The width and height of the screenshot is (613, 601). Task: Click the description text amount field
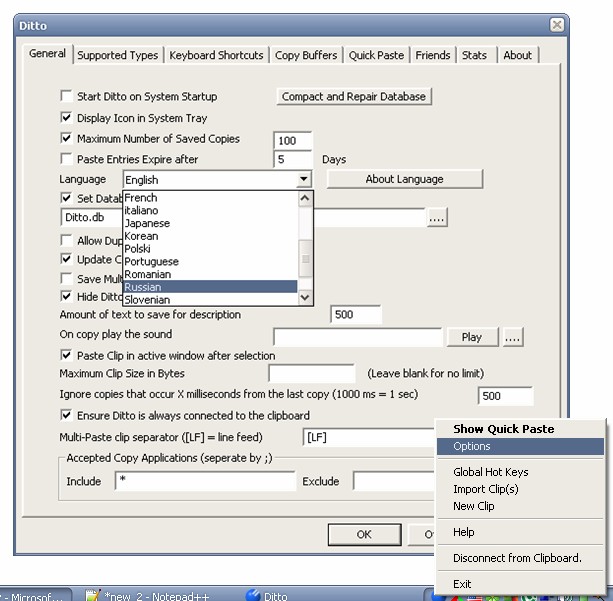[356, 315]
